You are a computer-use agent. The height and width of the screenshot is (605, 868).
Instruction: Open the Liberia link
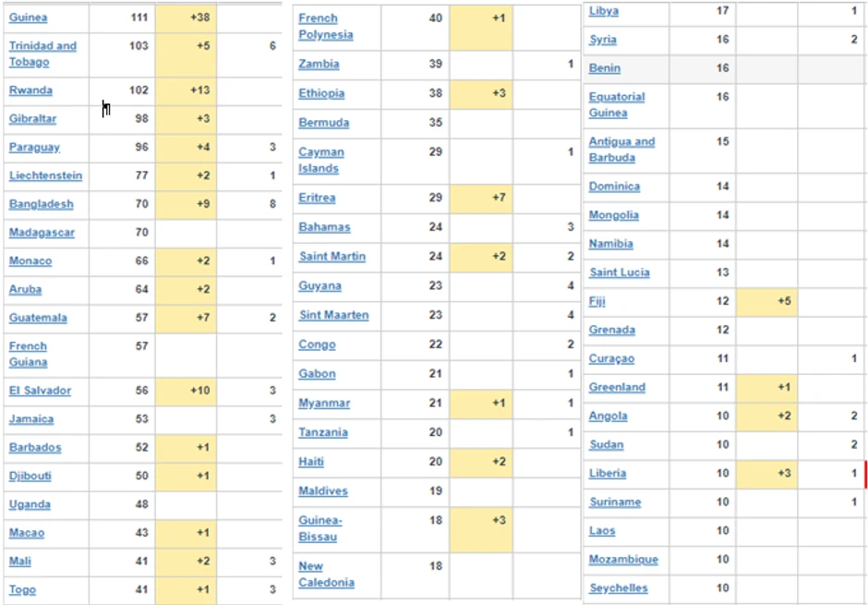[x=608, y=474]
